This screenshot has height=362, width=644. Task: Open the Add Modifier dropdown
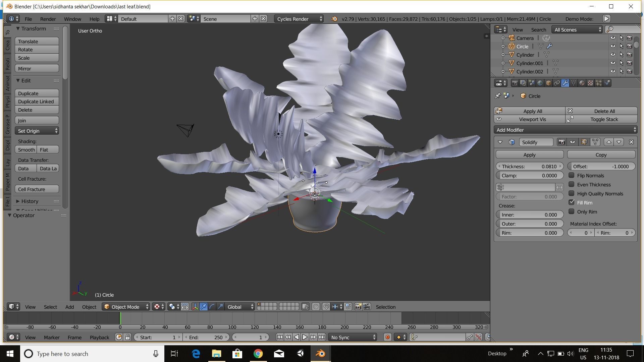(x=566, y=130)
